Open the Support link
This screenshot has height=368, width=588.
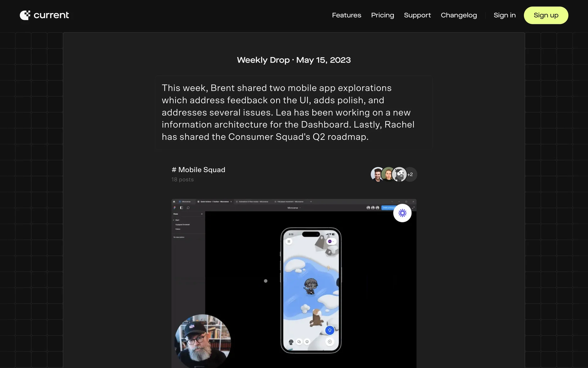(x=417, y=15)
